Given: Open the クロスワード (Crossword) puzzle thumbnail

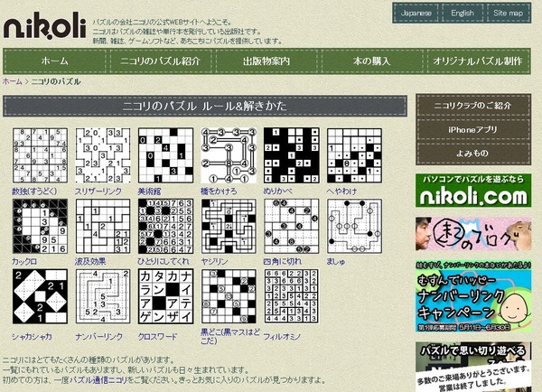Looking at the screenshot, I should 165,296.
